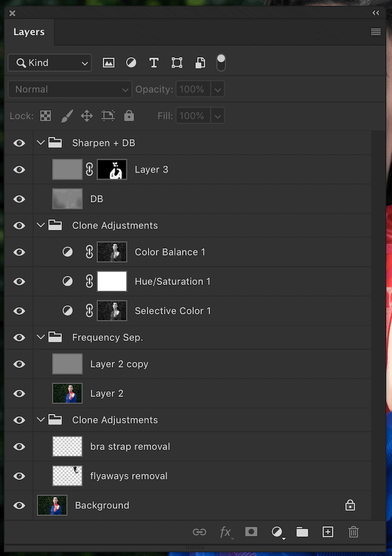Click the delete layer trash icon
This screenshot has width=392, height=556.
tap(353, 532)
